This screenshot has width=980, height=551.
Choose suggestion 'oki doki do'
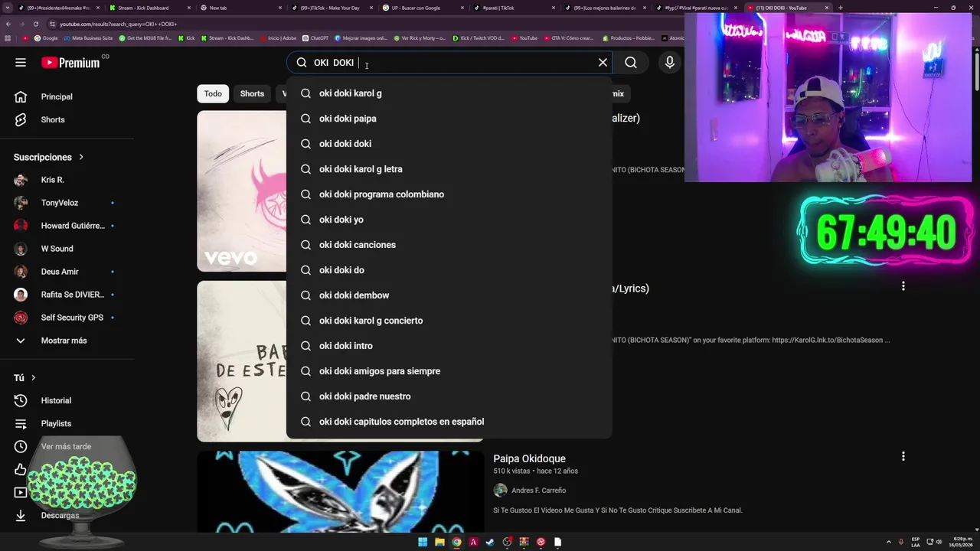click(449, 270)
